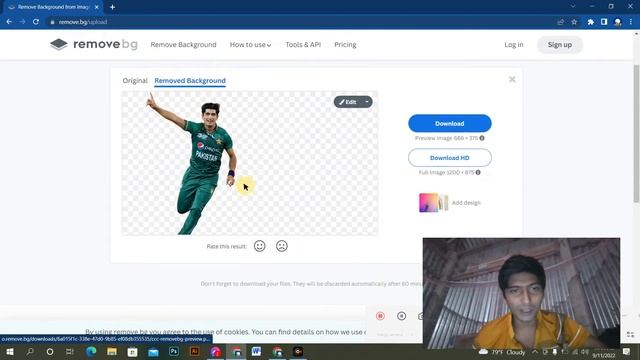This screenshot has width=640, height=360.
Task: Go back to the previous page
Action: (x=9, y=22)
